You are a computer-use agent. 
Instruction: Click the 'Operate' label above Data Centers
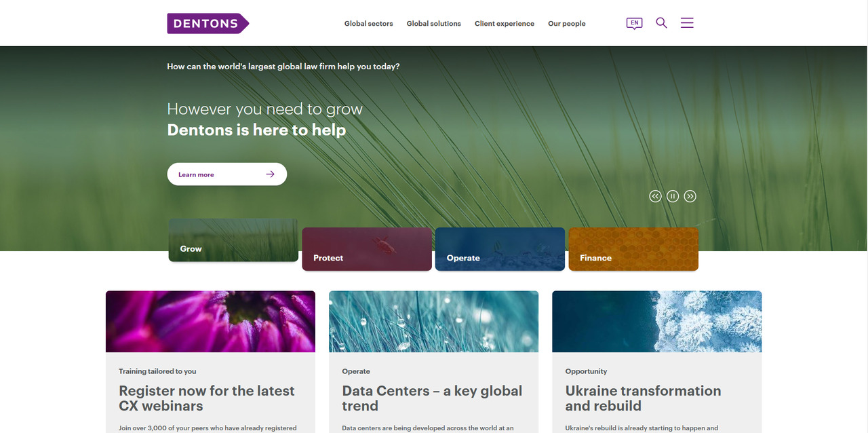356,371
